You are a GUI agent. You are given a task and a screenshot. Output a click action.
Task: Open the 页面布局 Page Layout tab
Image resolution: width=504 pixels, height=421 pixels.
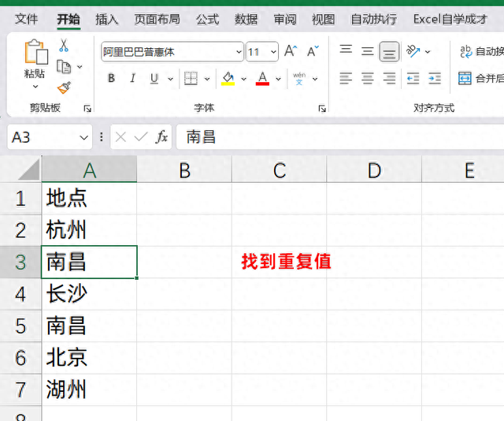click(157, 19)
